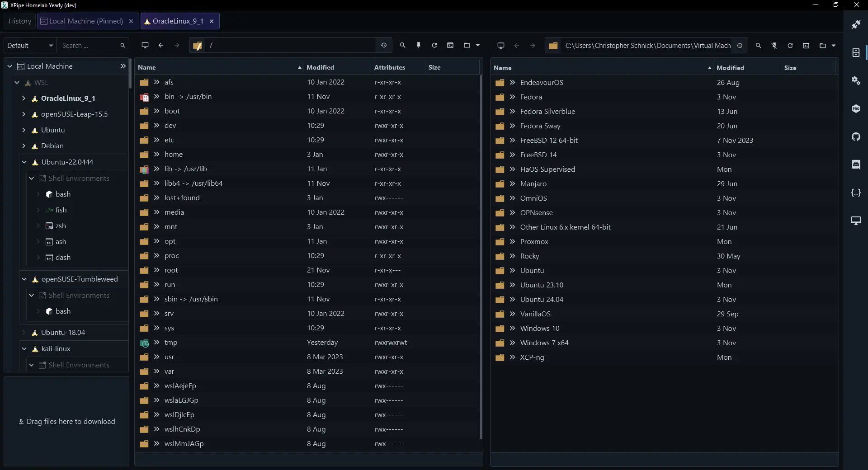The image size is (868, 470).
Task: Open the etc folder row
Action: click(x=308, y=140)
